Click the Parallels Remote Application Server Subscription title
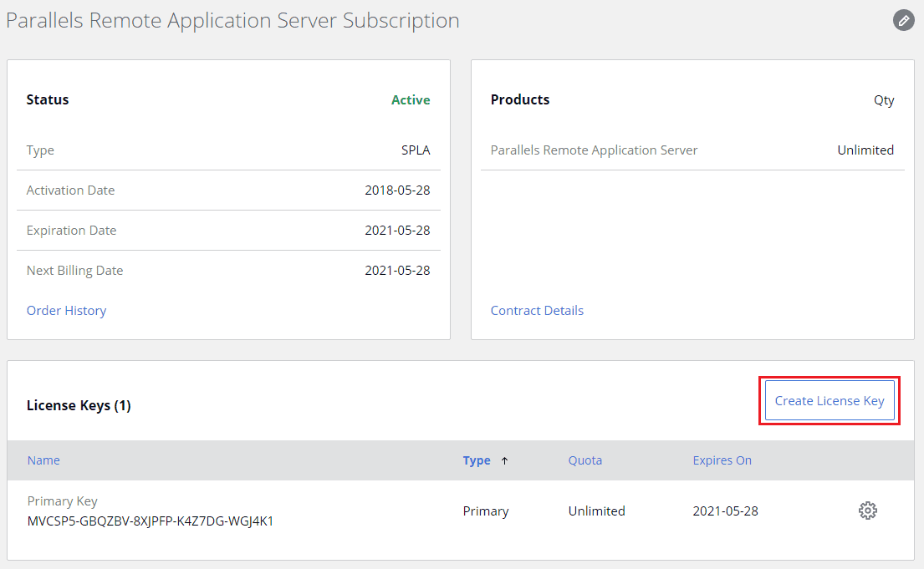The width and height of the screenshot is (924, 569). tap(232, 21)
